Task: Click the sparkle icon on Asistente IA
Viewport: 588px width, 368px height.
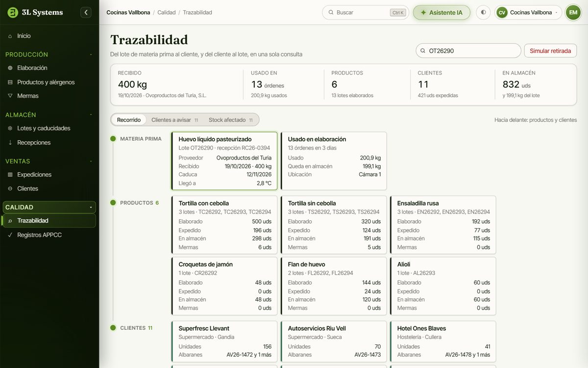Action: [423, 12]
